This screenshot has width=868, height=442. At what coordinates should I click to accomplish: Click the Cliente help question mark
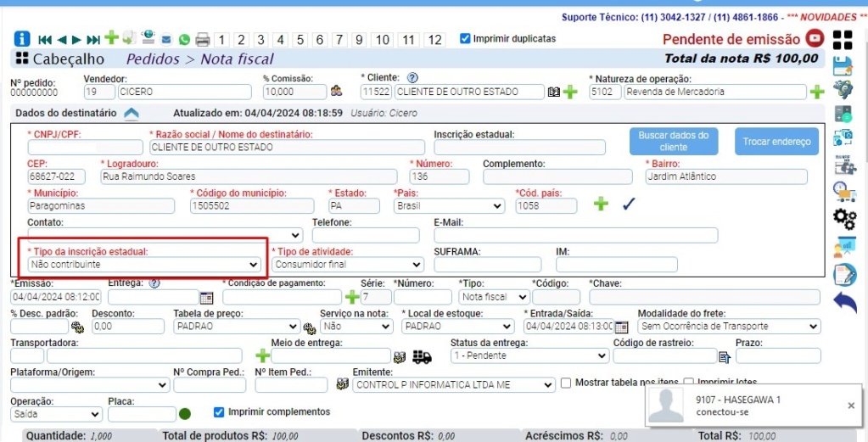point(412,78)
